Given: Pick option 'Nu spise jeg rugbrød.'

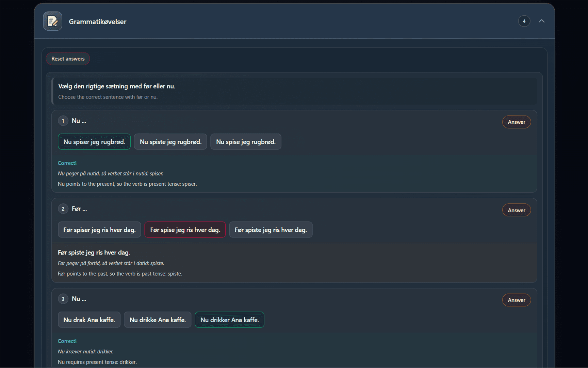Looking at the screenshot, I should (246, 142).
